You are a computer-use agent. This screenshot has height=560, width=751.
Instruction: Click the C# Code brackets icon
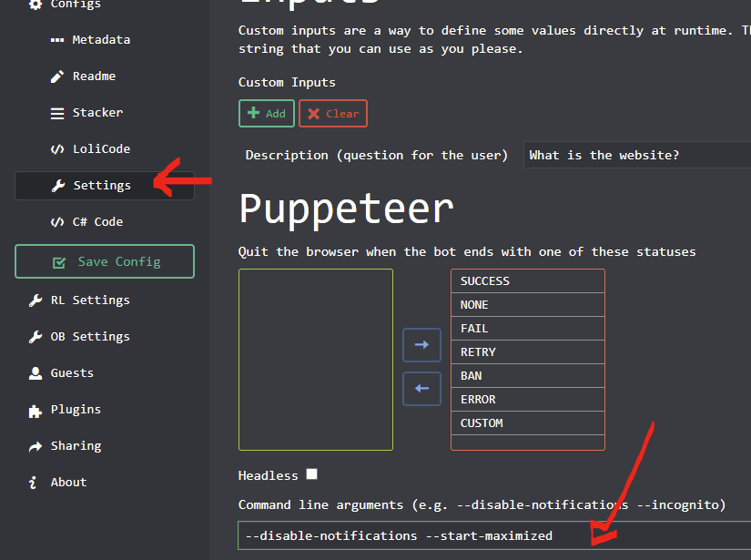[57, 222]
